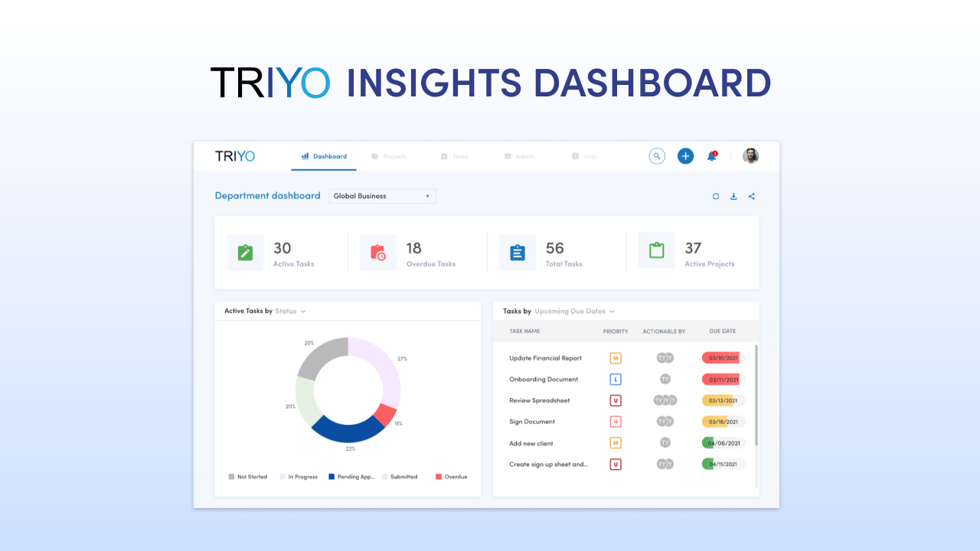Open the Active Tasks by Status dropdown
The height and width of the screenshot is (551, 980).
[291, 311]
